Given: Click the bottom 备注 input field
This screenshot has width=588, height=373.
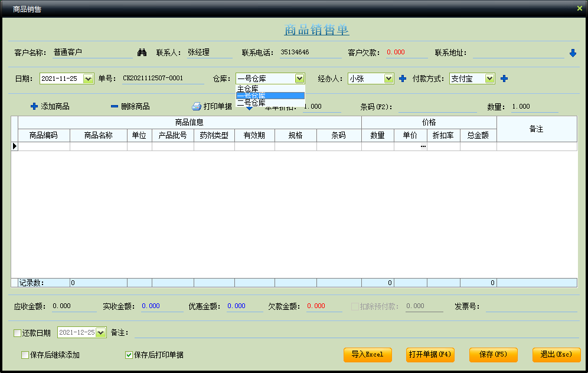Looking at the screenshot, I should pyautogui.click(x=356, y=332).
